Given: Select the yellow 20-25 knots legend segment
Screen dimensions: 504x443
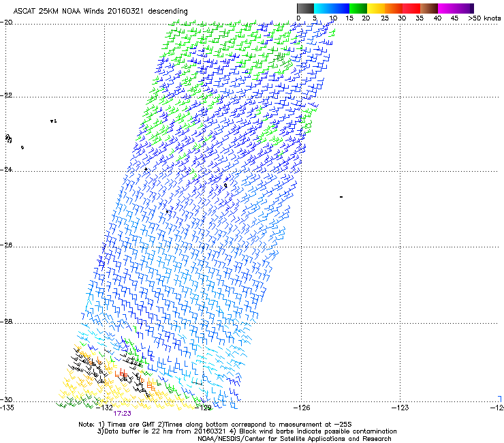Looking at the screenshot, I should pos(376,8).
